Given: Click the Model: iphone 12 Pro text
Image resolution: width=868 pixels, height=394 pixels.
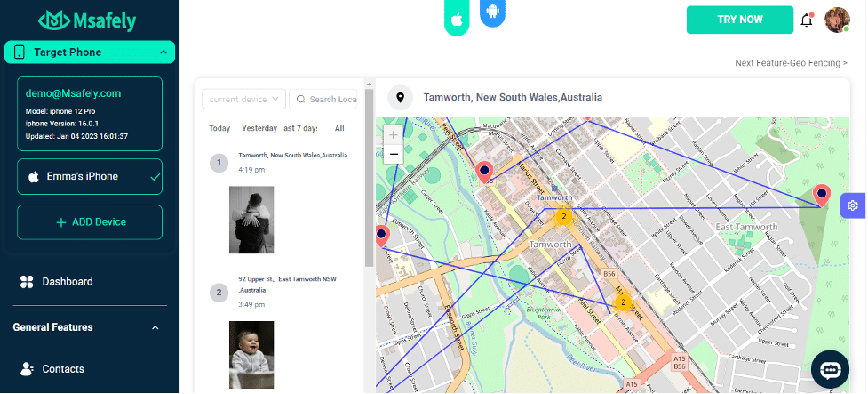Looking at the screenshot, I should tap(60, 111).
